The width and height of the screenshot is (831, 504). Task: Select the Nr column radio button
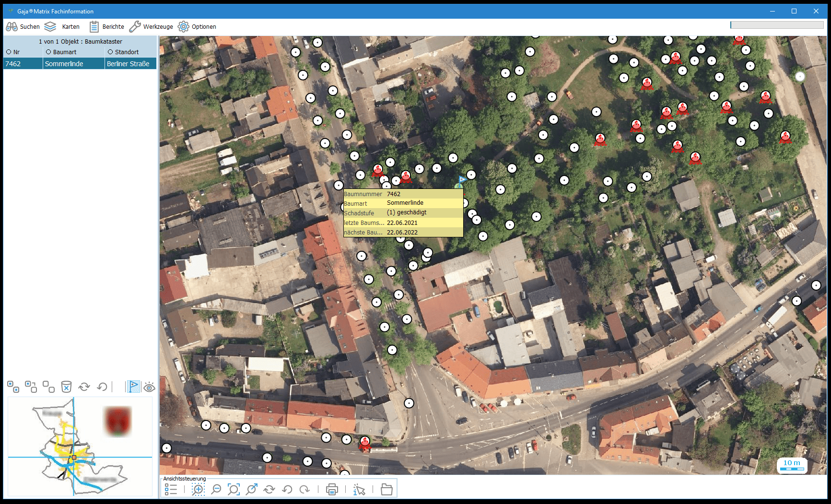point(9,52)
